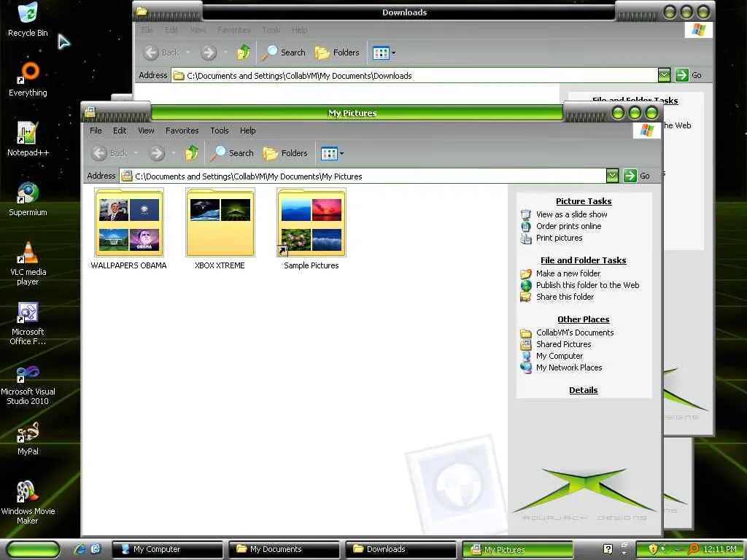Open the Recycle Bin desktop icon
This screenshot has height=560, width=747.
point(28,19)
